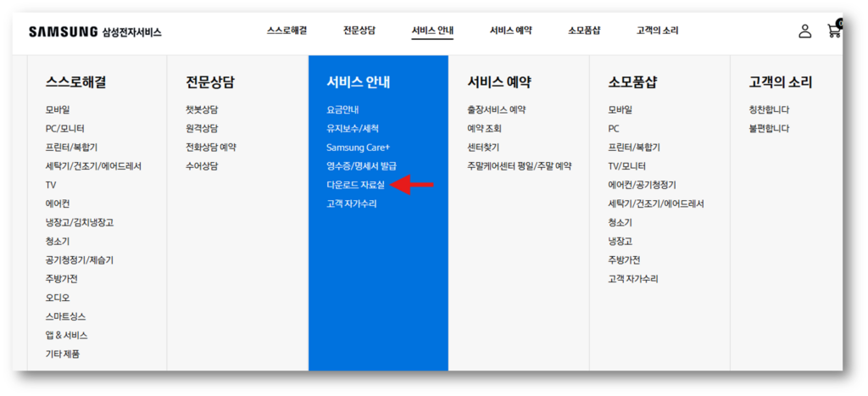Image resolution: width=868 pixels, height=396 pixels.
Task: Open 고객 자가수리 under the 소모품샵 column
Action: click(x=633, y=279)
